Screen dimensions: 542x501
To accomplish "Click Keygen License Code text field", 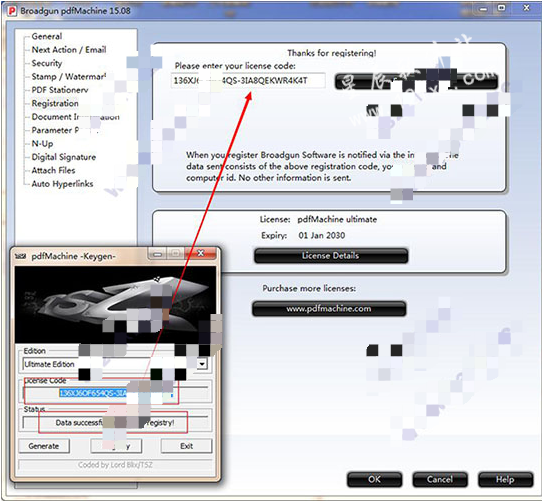I will (x=115, y=393).
